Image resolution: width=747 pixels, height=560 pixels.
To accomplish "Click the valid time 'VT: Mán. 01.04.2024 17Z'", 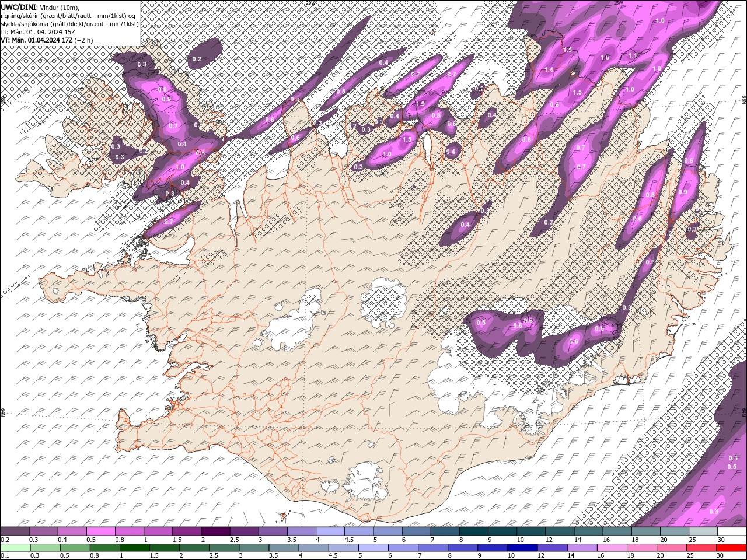I will coord(36,40).
